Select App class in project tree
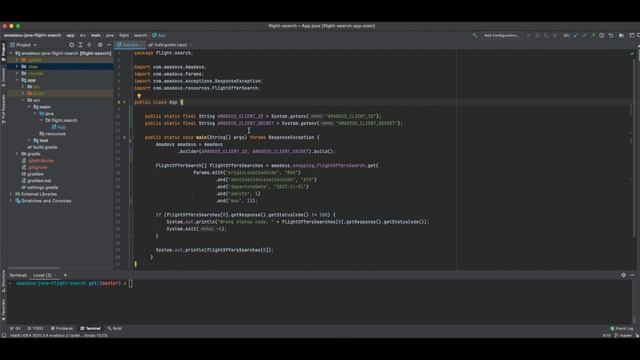Viewport: 640px width, 360px height. click(x=59, y=127)
